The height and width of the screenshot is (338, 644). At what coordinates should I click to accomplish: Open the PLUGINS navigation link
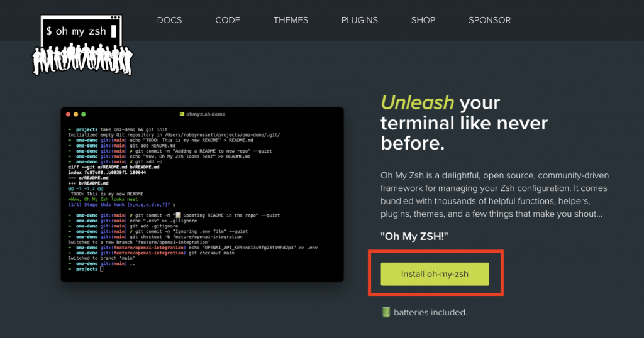[359, 20]
